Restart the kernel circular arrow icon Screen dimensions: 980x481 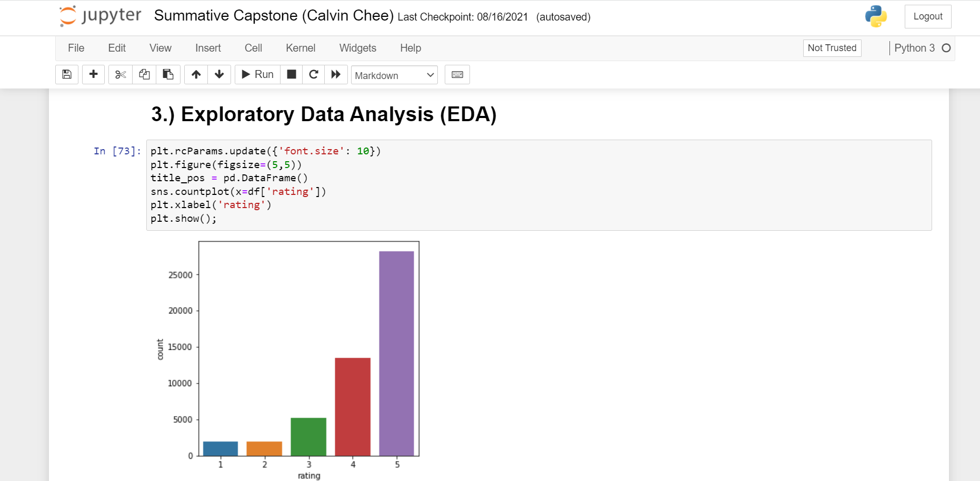(x=314, y=74)
